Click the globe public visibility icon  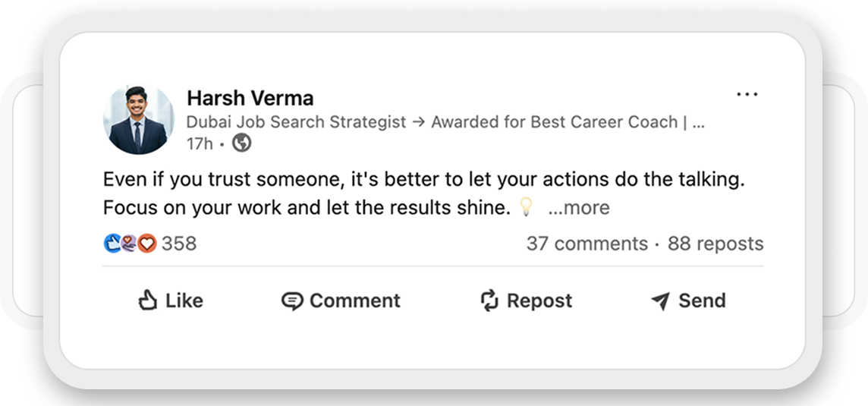(242, 143)
